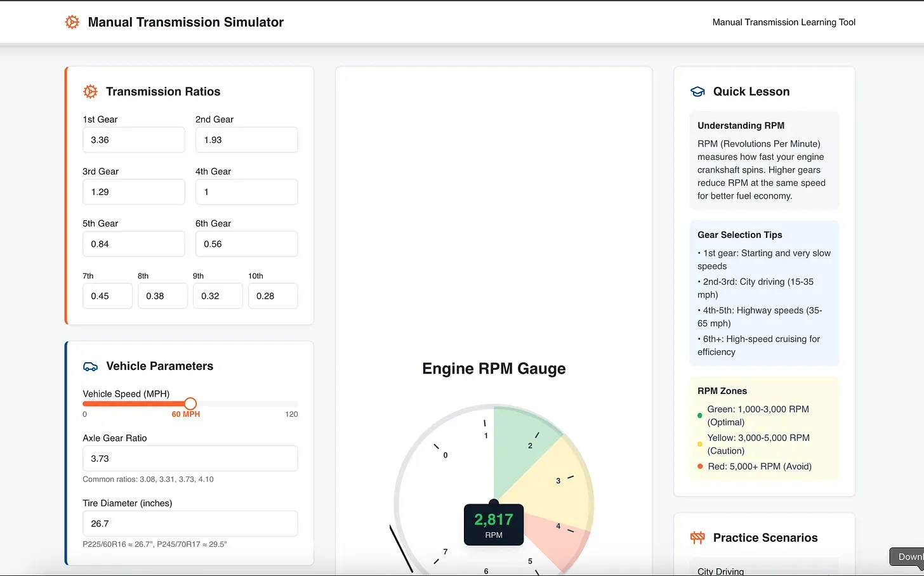The height and width of the screenshot is (576, 924).
Task: Edit the 5th Gear ratio field
Action: click(x=133, y=244)
